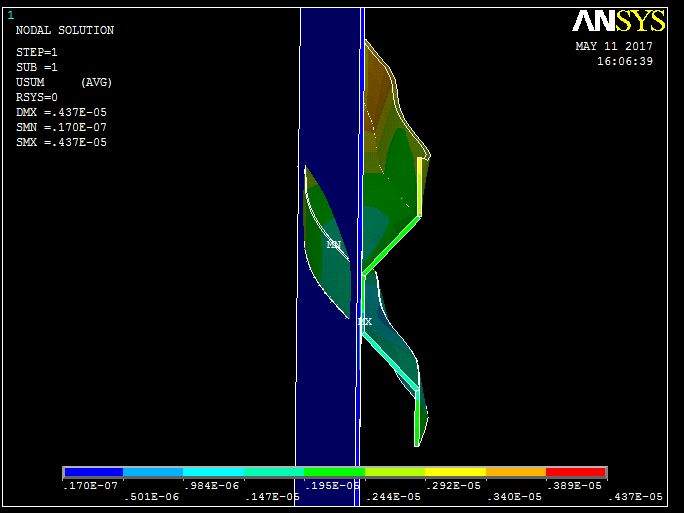This screenshot has height=513, width=684.
Task: Click the ANSYS logo
Action: (619, 21)
